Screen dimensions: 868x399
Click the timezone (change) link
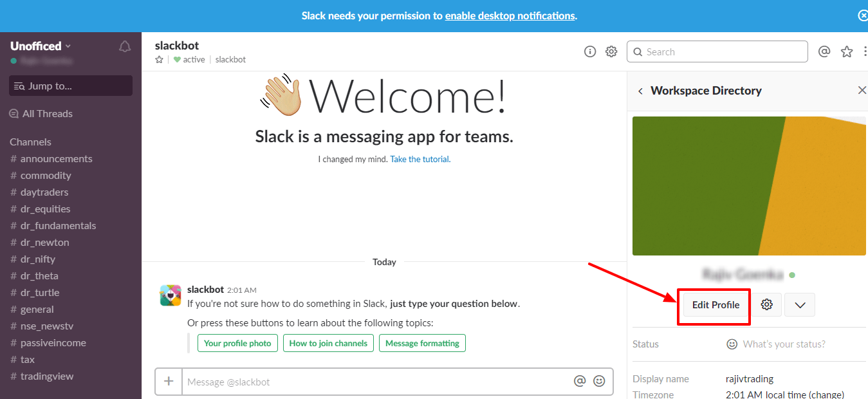[827, 395]
